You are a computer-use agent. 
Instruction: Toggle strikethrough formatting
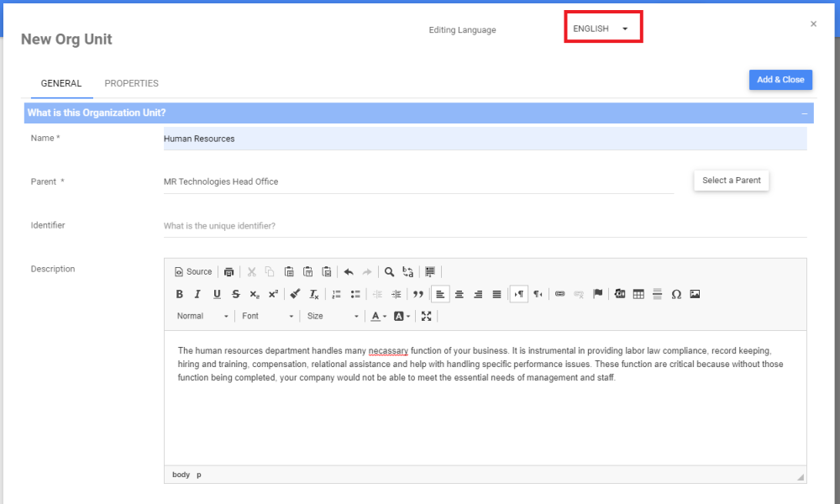(236, 294)
